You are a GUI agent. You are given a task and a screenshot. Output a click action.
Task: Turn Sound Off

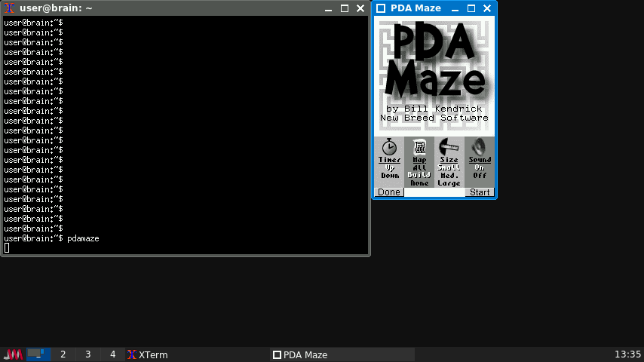[x=480, y=176]
